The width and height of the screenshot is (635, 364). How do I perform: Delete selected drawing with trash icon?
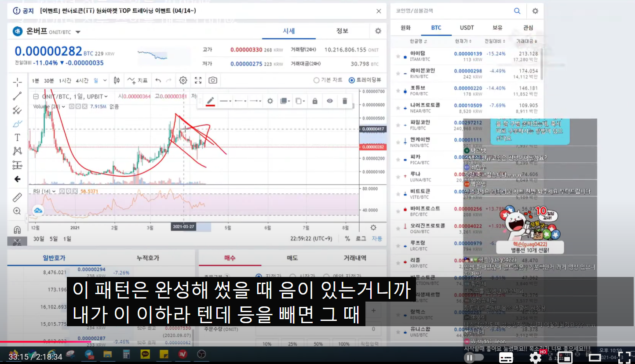pyautogui.click(x=345, y=101)
